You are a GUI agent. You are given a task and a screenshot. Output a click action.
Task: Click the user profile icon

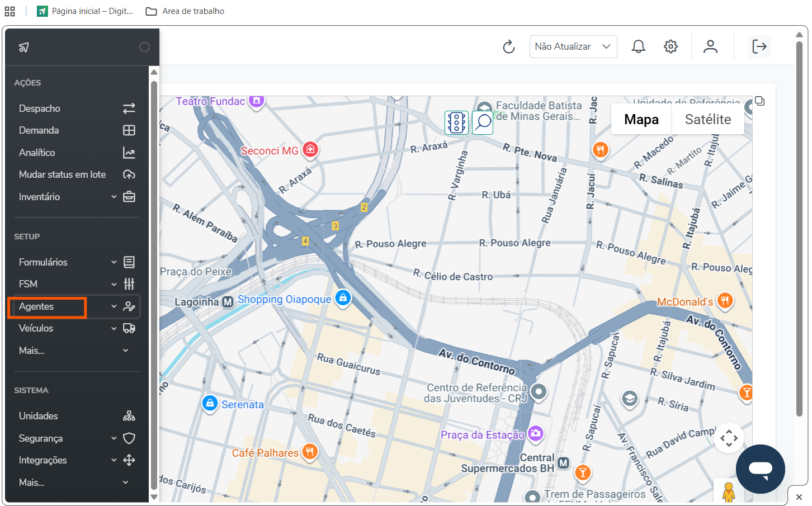[710, 47]
